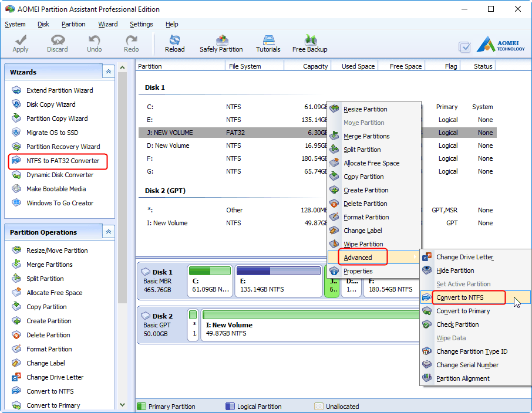Screen dimensions: 532x413
Task: Click the Discard toolbar icon
Action: (58, 40)
